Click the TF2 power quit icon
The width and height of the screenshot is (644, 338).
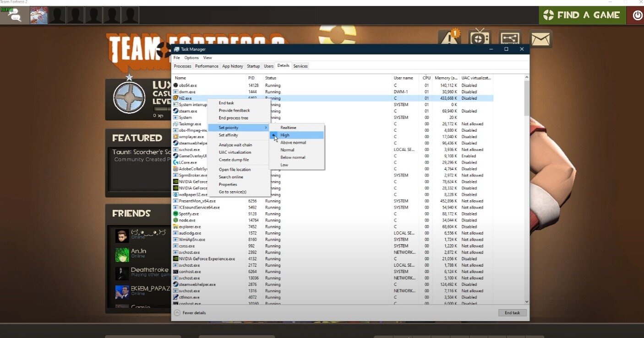tap(637, 15)
